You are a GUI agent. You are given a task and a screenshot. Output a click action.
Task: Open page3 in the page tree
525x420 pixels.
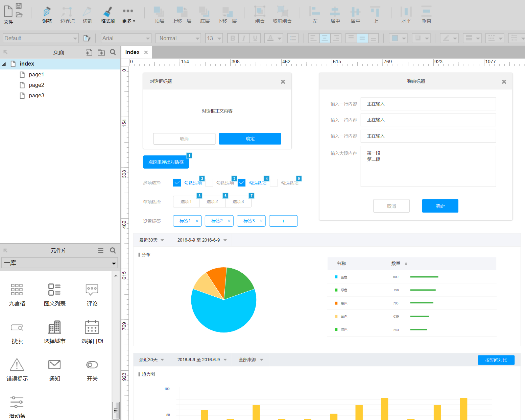tap(37, 95)
